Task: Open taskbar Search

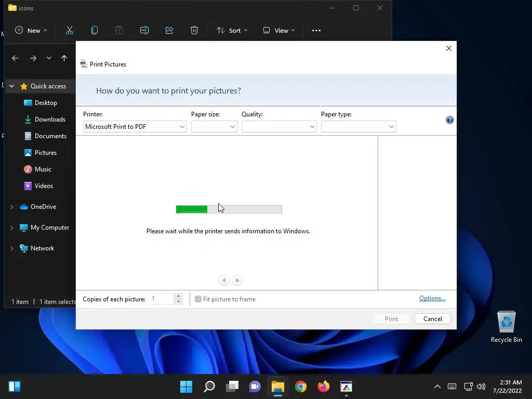Action: pos(209,387)
